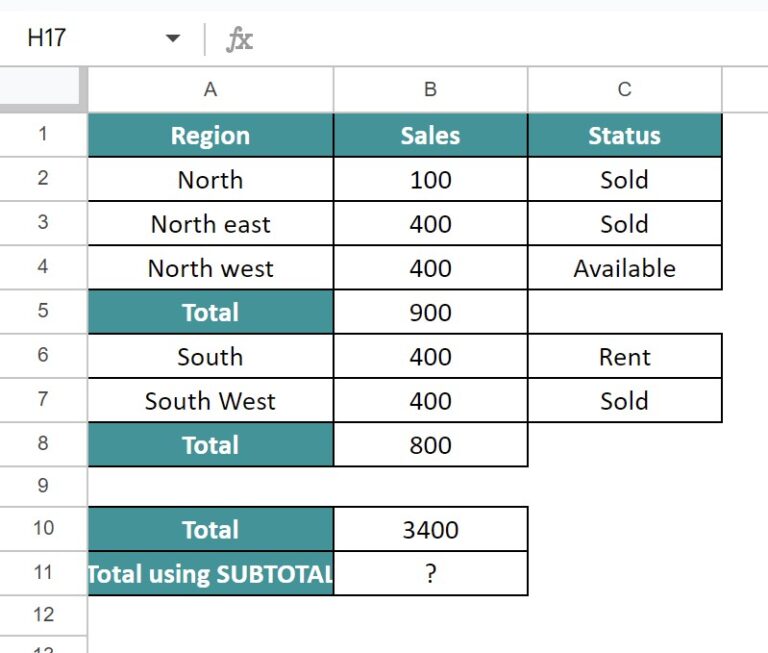Select the South region cell
768x653 pixels.
(211, 356)
